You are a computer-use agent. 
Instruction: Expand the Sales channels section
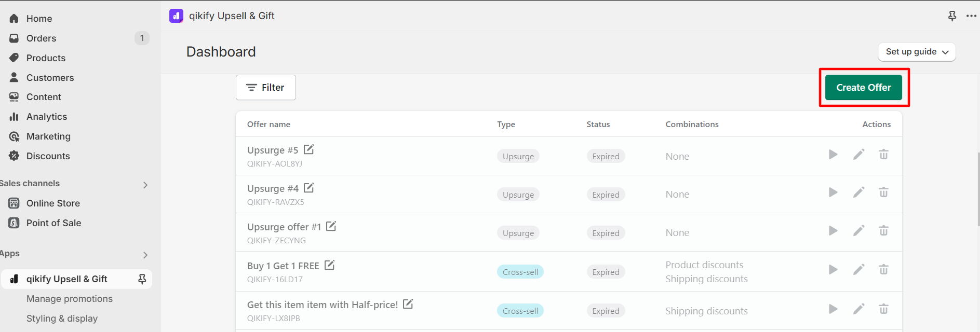point(145,185)
